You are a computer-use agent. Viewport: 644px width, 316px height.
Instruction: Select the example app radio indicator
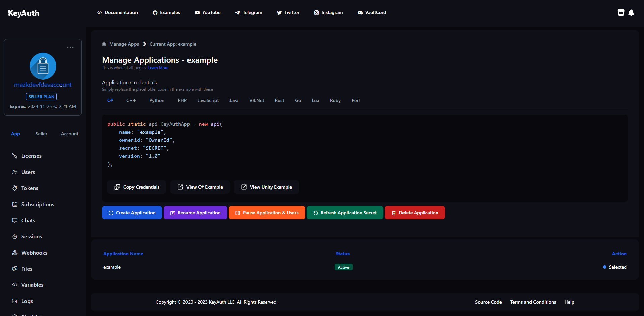[x=604, y=267]
